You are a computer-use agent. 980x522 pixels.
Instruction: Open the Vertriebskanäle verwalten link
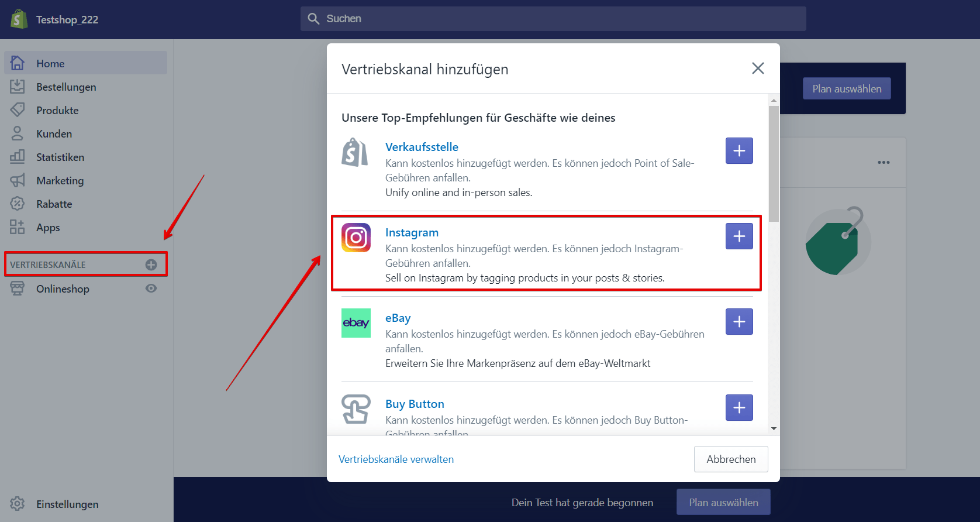coord(396,459)
